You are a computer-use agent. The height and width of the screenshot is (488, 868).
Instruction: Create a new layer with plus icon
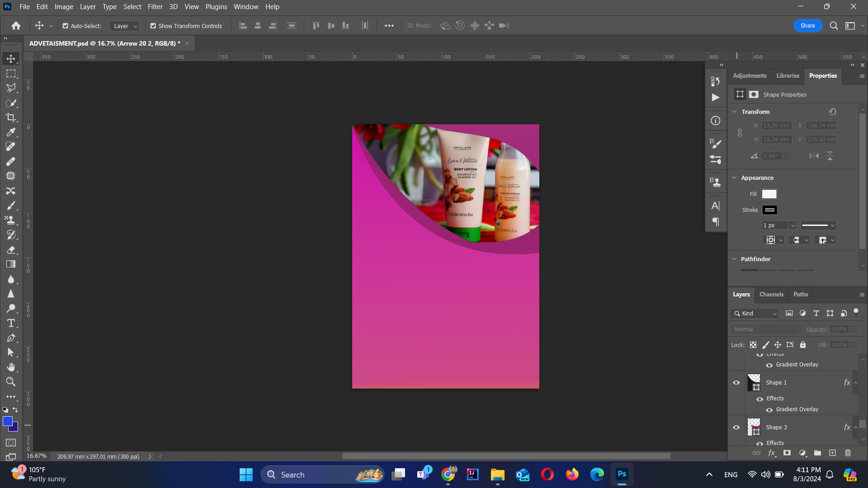(x=832, y=453)
